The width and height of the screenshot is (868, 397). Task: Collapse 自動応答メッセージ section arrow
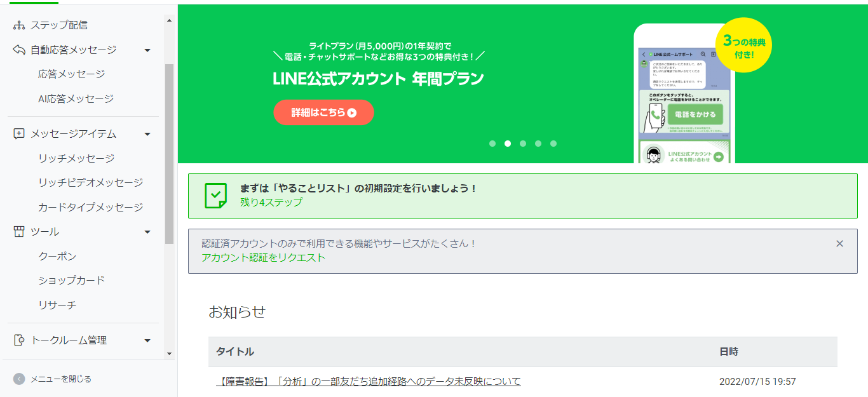[147, 50]
